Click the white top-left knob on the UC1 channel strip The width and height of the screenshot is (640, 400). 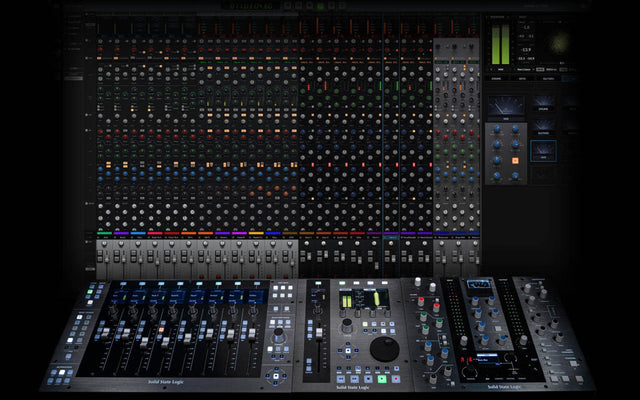(x=418, y=281)
